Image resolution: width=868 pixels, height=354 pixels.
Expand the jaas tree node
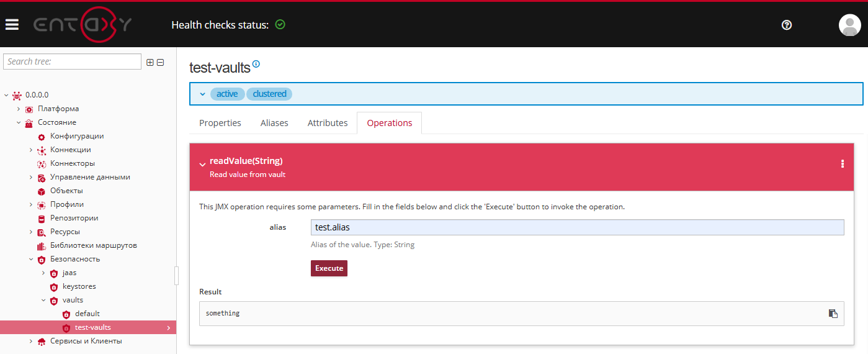43,273
